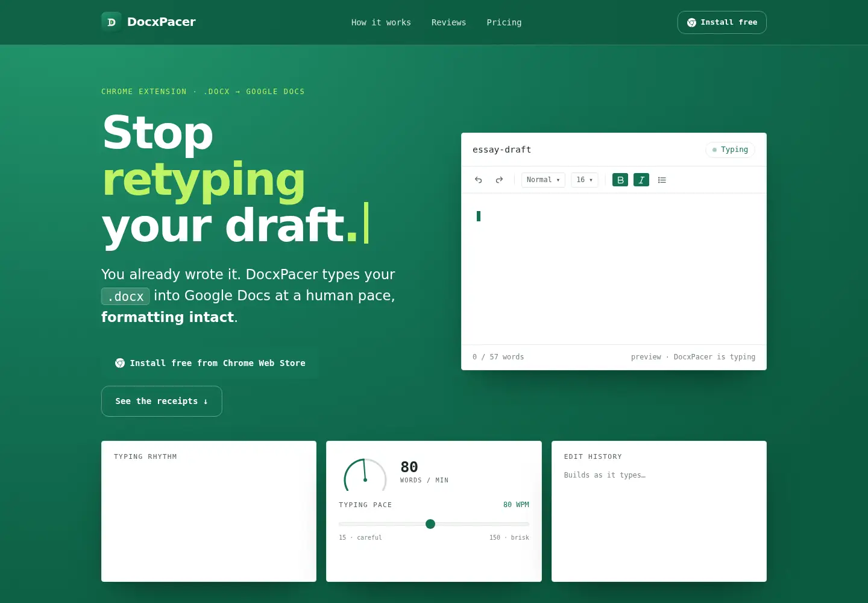This screenshot has height=603, width=868.
Task: Click the DocxPacer logo icon
Action: [x=111, y=22]
